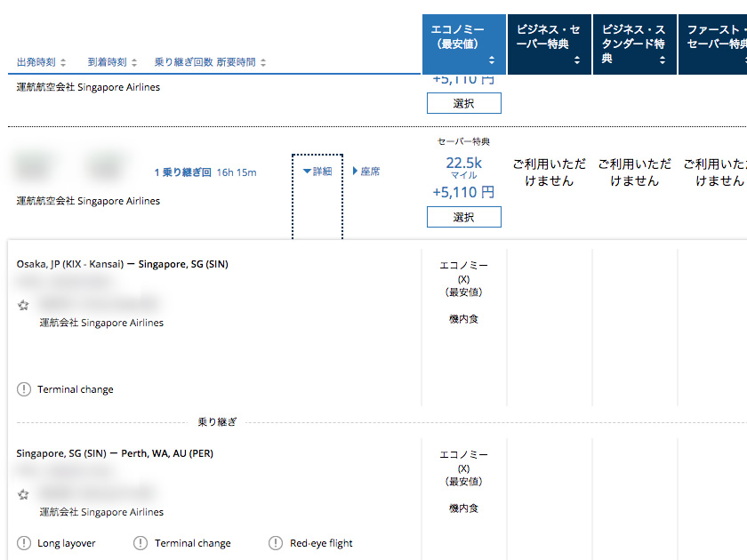This screenshot has height=560, width=747.
Task: Click the Star Alliance icon for Osaka–Singapore segment
Action: point(23,305)
